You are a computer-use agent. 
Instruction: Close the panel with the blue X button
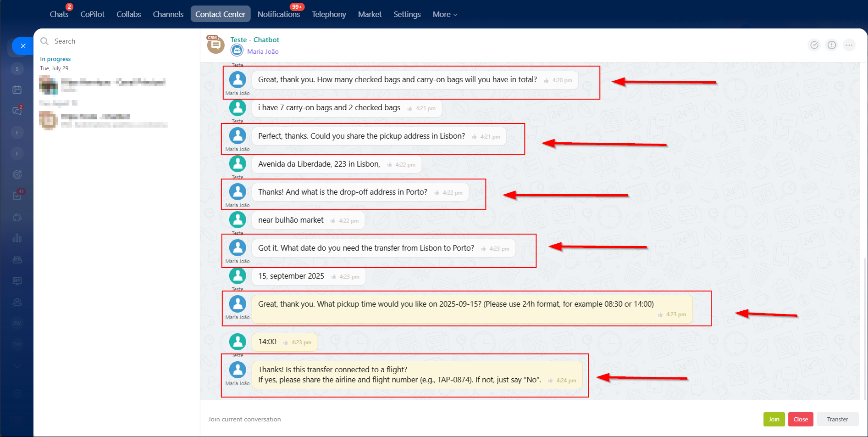(x=23, y=46)
